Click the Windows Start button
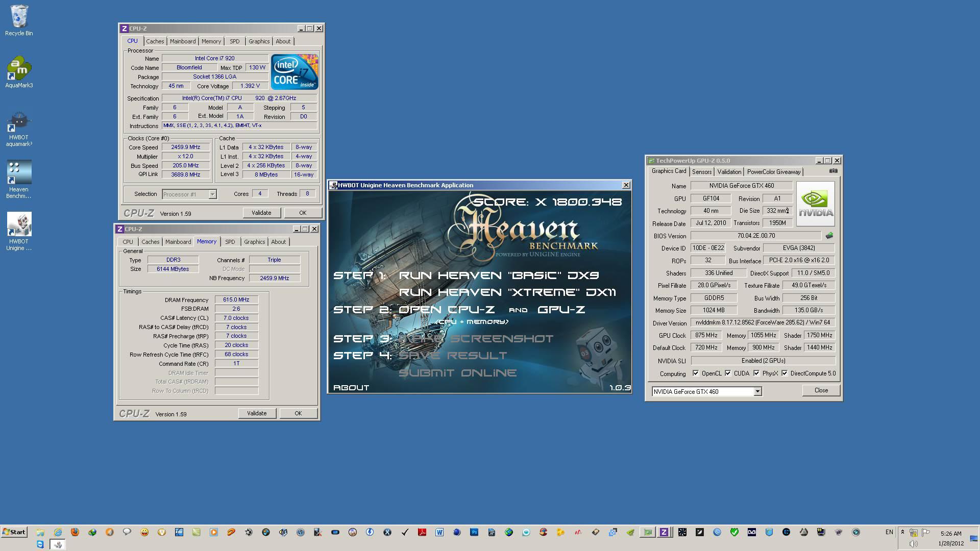Image resolution: width=980 pixels, height=551 pixels. (x=14, y=532)
